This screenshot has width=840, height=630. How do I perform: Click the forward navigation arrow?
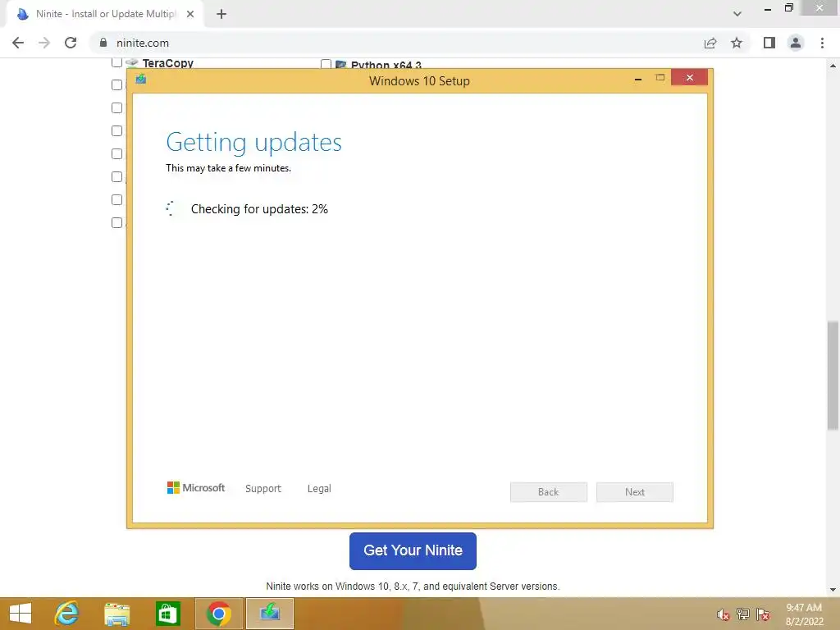point(44,43)
